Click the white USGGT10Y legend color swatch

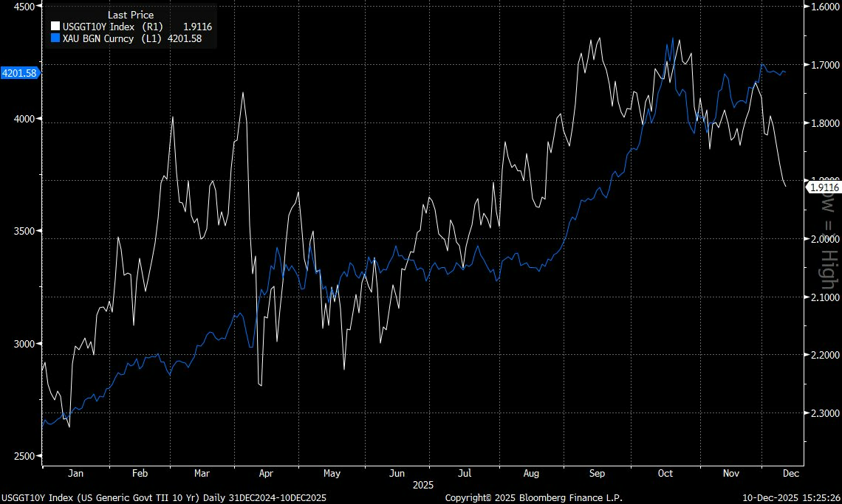tap(55, 27)
